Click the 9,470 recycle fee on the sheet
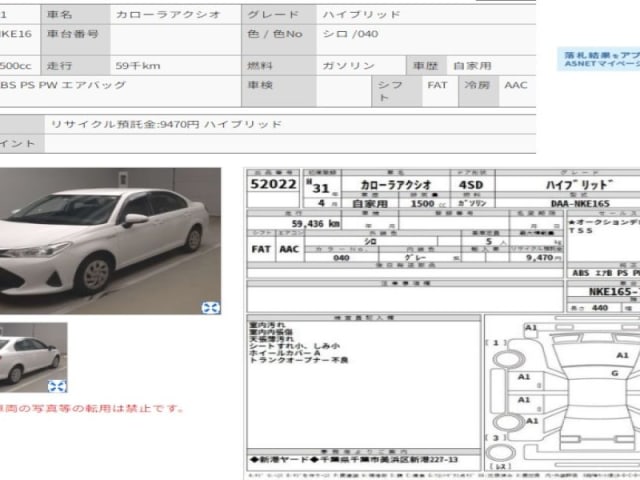 click(542, 258)
